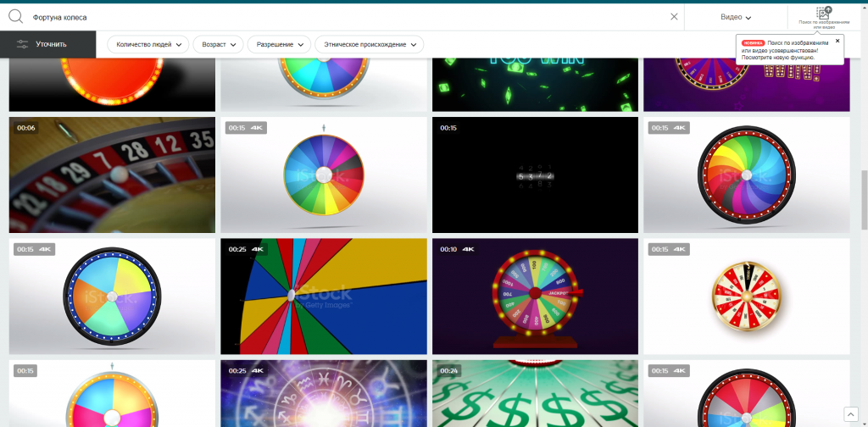Open the JACKPOT prize wheel video
The height and width of the screenshot is (427, 868).
(x=536, y=297)
